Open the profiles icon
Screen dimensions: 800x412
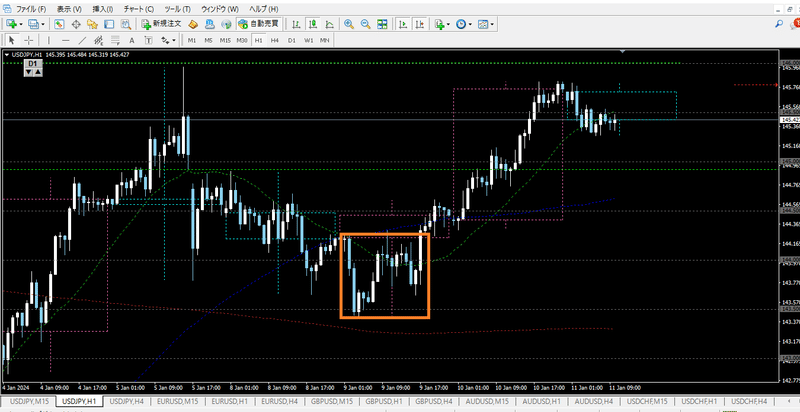34,24
